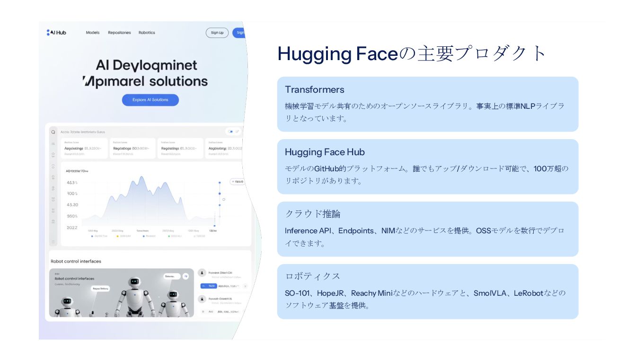Click the description starting "SO-101、HopeJR"
The width and height of the screenshot is (644, 362).
(x=425, y=299)
